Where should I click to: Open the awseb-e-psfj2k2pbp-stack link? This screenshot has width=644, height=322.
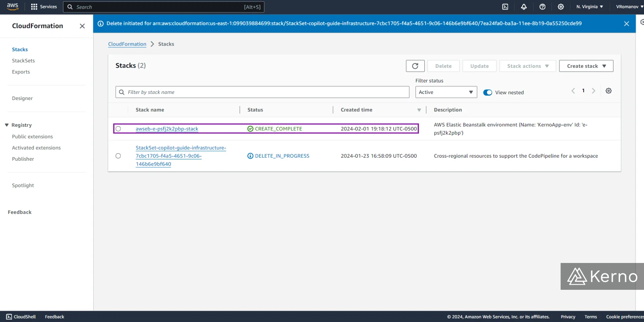[x=167, y=129]
